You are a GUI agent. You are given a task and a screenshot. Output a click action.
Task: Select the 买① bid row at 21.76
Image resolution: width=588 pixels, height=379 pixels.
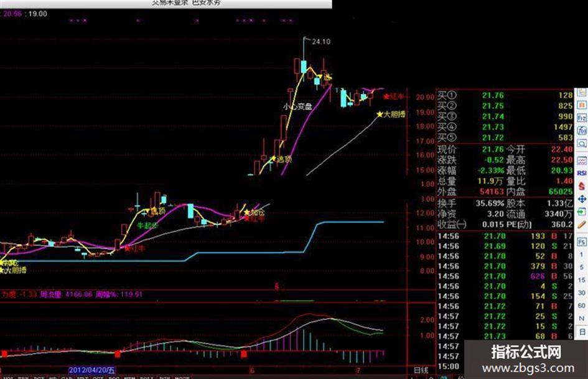(x=505, y=95)
